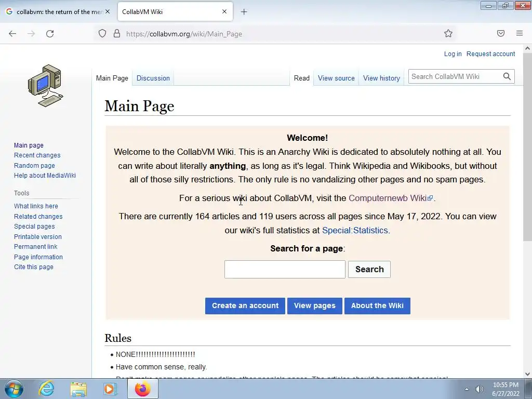Screen dimensions: 532x399
Task: Open Help about MediaWiki link
Action: click(45, 176)
